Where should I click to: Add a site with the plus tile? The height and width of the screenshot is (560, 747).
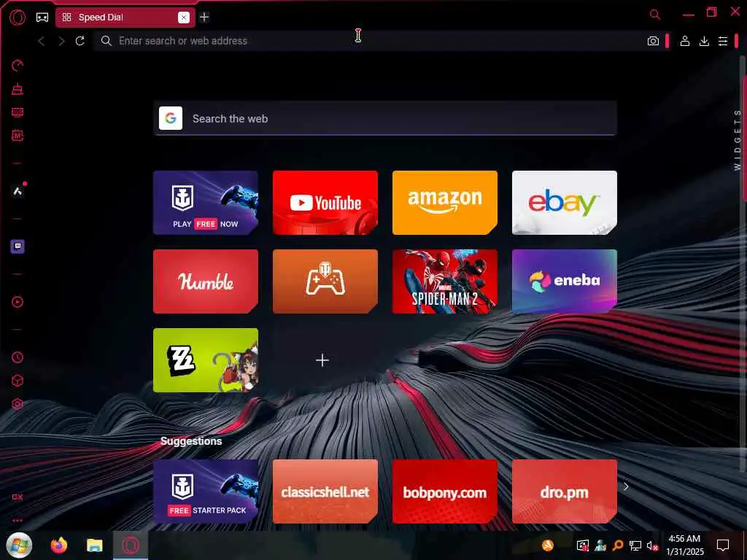(x=322, y=360)
